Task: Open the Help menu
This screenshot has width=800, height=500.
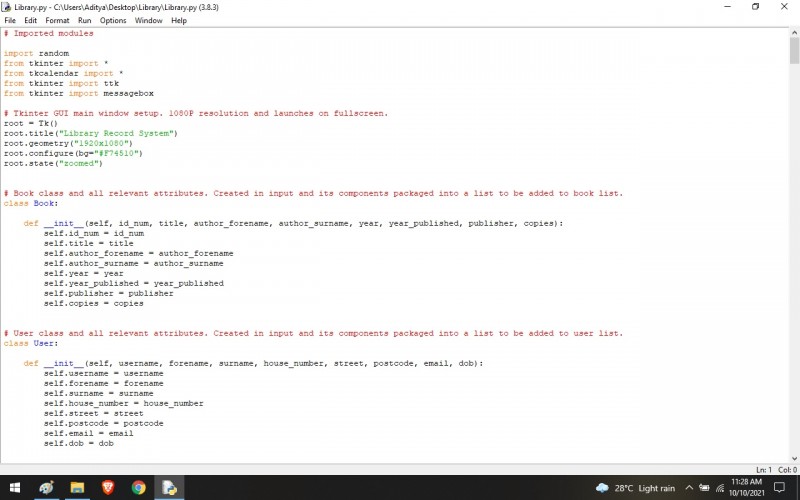Action: pos(179,20)
